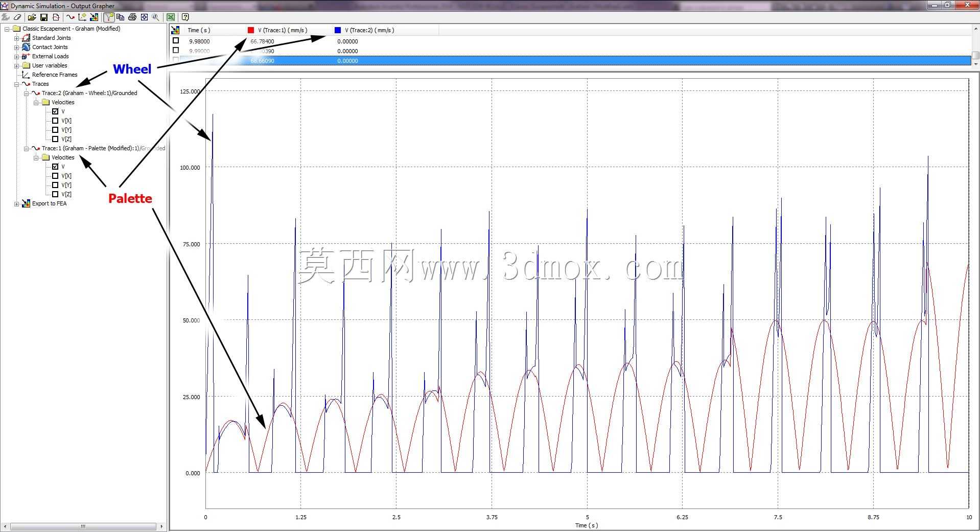980x532 pixels.
Task: Check V[X] under Trace:2 Wheel velocities
Action: click(x=55, y=121)
